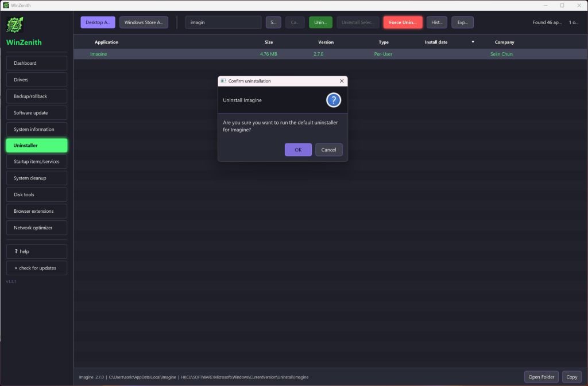Go to System cleanup
The image size is (588, 386).
[x=37, y=178]
